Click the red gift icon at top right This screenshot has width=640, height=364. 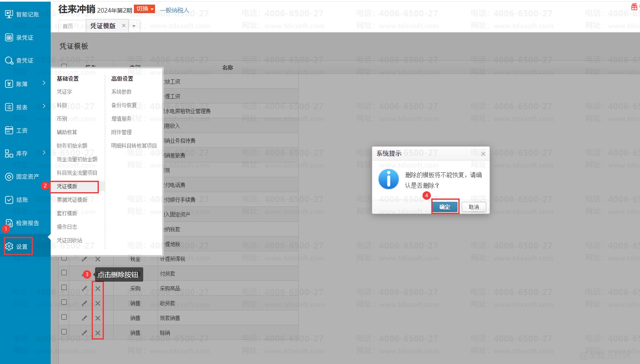click(634, 7)
